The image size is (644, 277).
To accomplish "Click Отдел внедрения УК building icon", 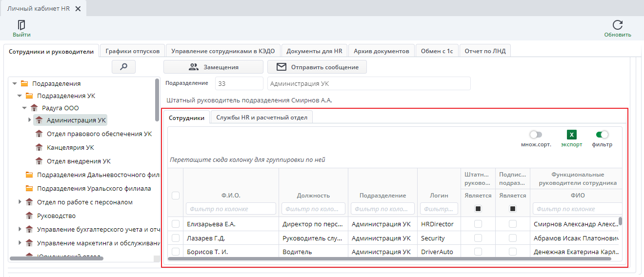I will click(39, 161).
